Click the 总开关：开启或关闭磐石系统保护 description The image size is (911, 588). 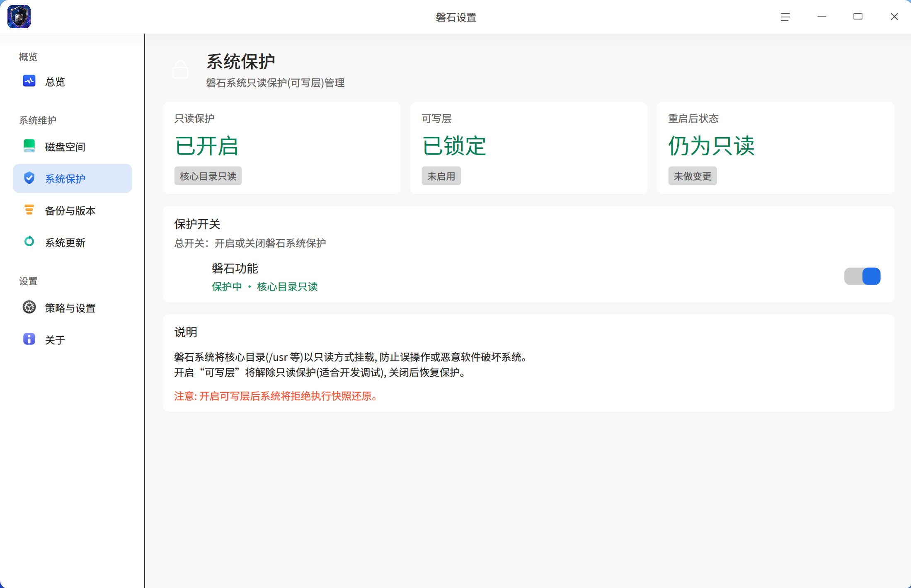pyautogui.click(x=250, y=243)
